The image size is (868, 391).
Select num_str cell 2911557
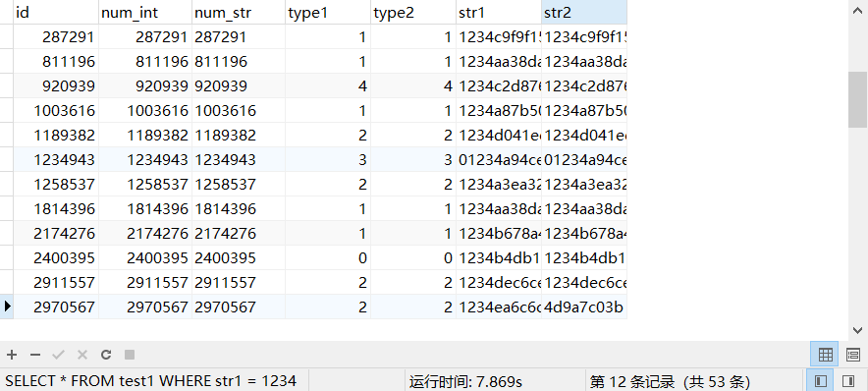pos(239,283)
